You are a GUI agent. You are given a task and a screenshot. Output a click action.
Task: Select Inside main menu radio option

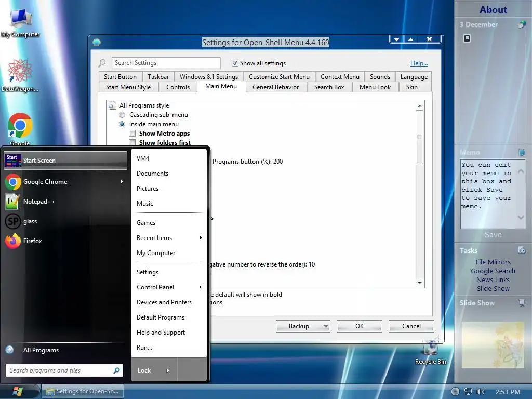pos(122,124)
